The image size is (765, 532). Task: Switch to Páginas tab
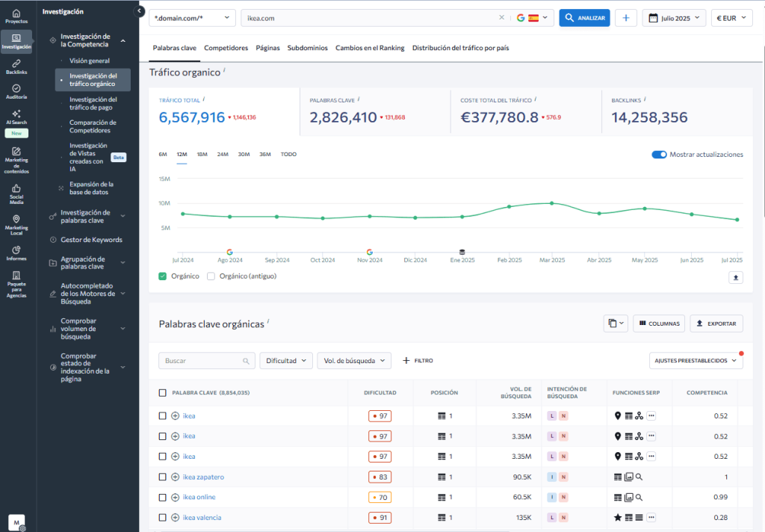click(268, 48)
